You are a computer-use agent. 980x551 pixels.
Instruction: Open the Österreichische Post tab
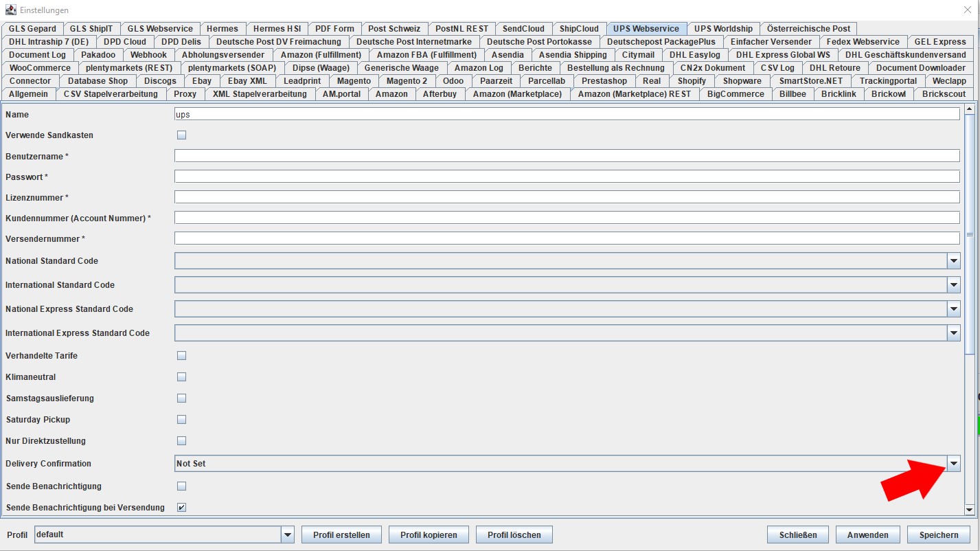tap(808, 29)
